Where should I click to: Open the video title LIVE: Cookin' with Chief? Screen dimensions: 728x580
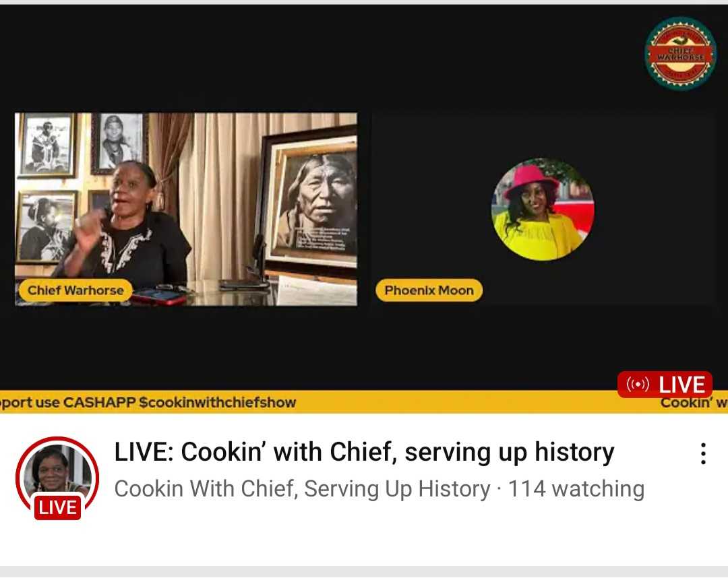[364, 452]
